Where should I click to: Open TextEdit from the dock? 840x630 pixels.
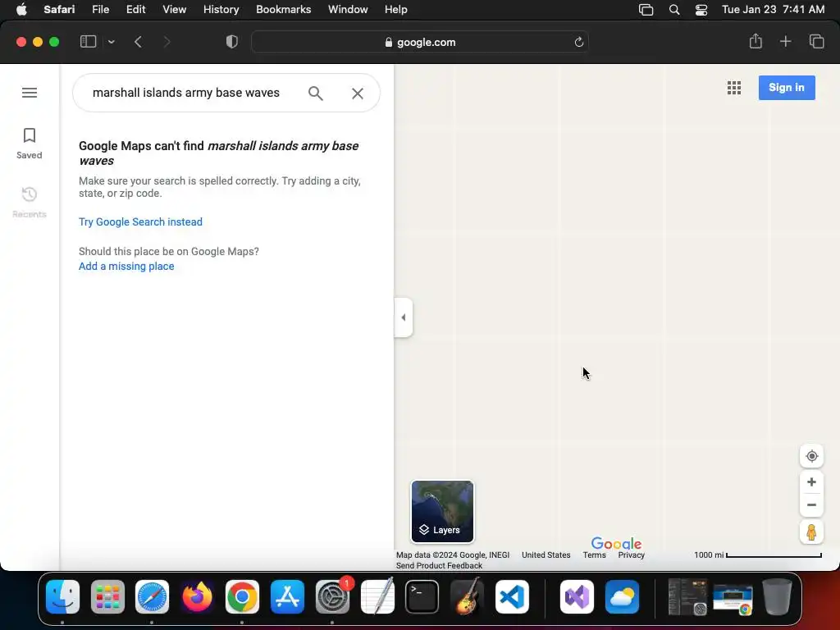377,597
